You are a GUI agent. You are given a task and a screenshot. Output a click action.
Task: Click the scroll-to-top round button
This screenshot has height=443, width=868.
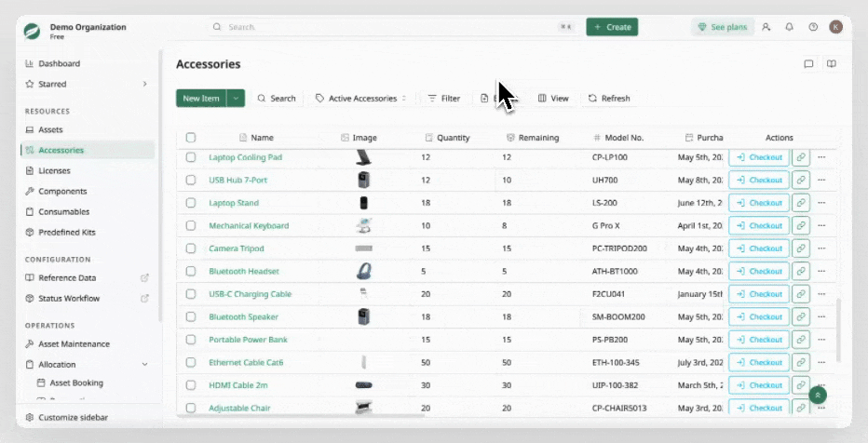pos(818,395)
